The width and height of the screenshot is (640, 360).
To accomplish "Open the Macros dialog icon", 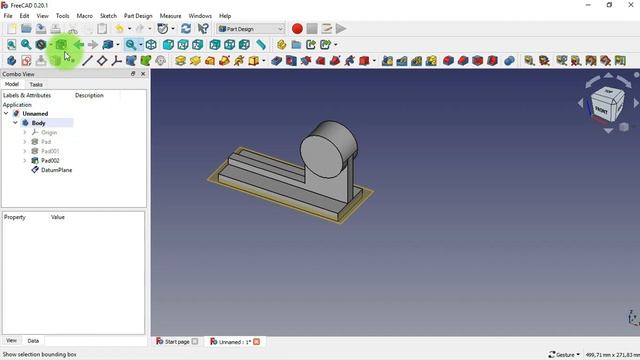I will 327,29.
